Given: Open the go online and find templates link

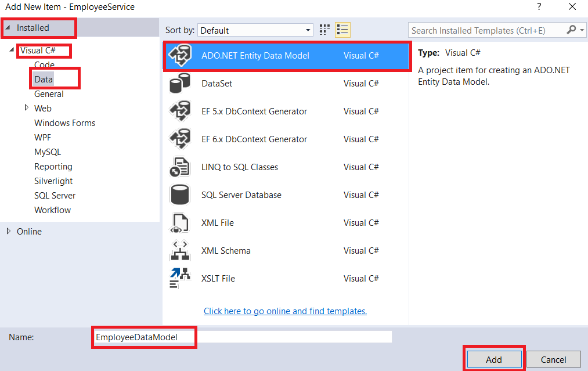Looking at the screenshot, I should (x=285, y=311).
